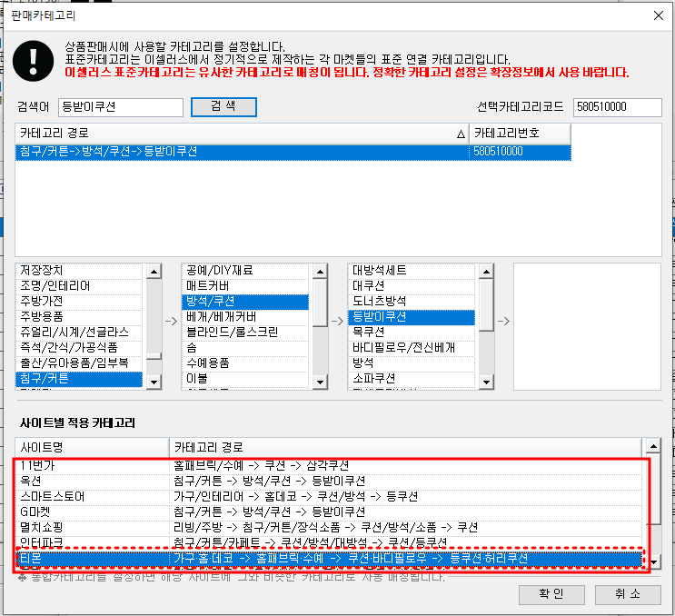675x616 pixels.
Task: Click 카테고리 경로 header in site table
Action: point(405,448)
